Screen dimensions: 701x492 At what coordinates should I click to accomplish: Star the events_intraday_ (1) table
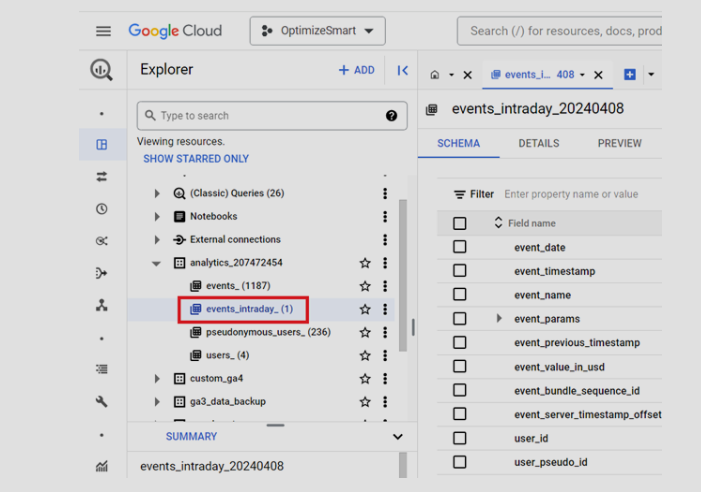click(365, 309)
